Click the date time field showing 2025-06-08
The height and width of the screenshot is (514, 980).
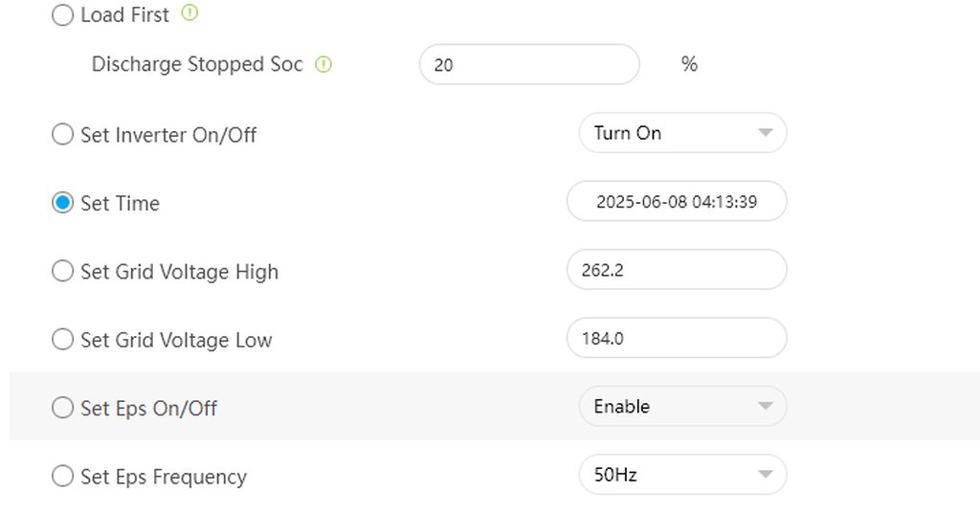point(677,202)
